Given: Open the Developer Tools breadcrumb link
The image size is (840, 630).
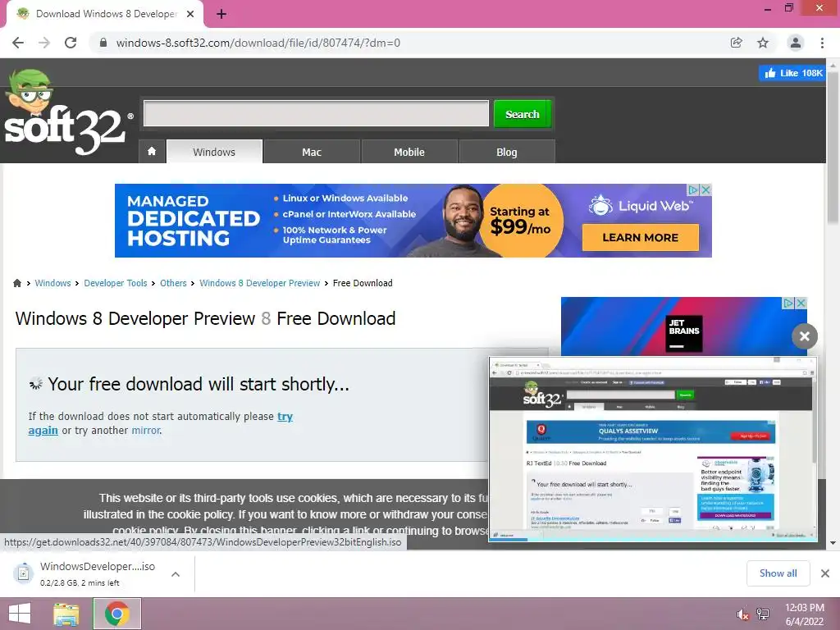Looking at the screenshot, I should [115, 283].
